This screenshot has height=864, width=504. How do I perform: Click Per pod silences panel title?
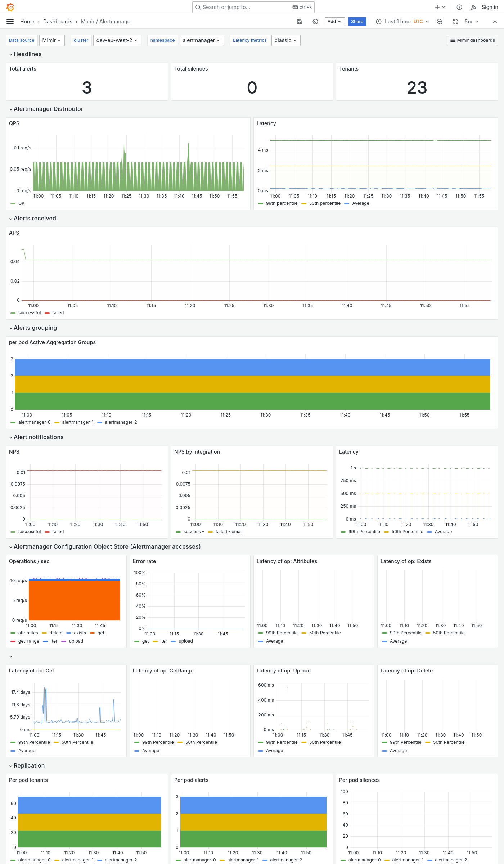coord(359,780)
